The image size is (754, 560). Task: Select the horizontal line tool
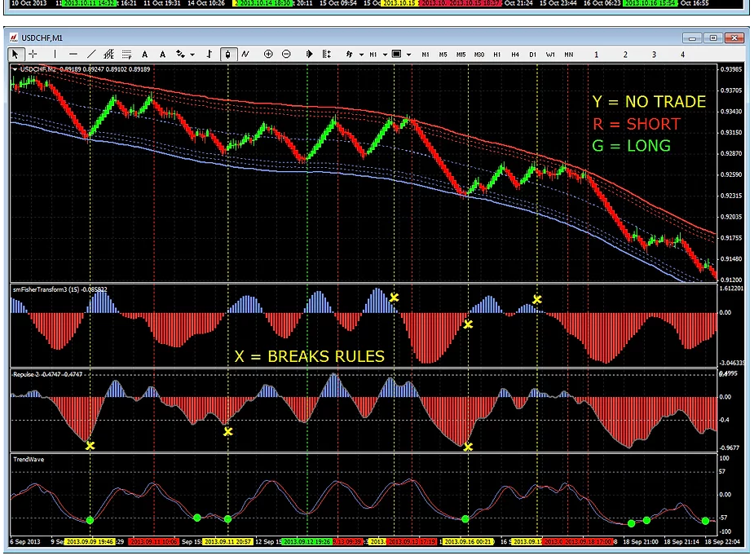pos(73,55)
